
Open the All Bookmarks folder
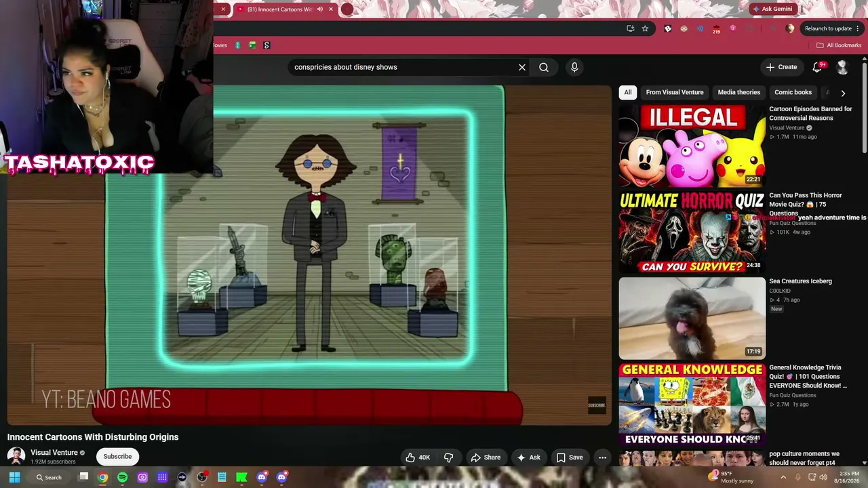coord(839,45)
